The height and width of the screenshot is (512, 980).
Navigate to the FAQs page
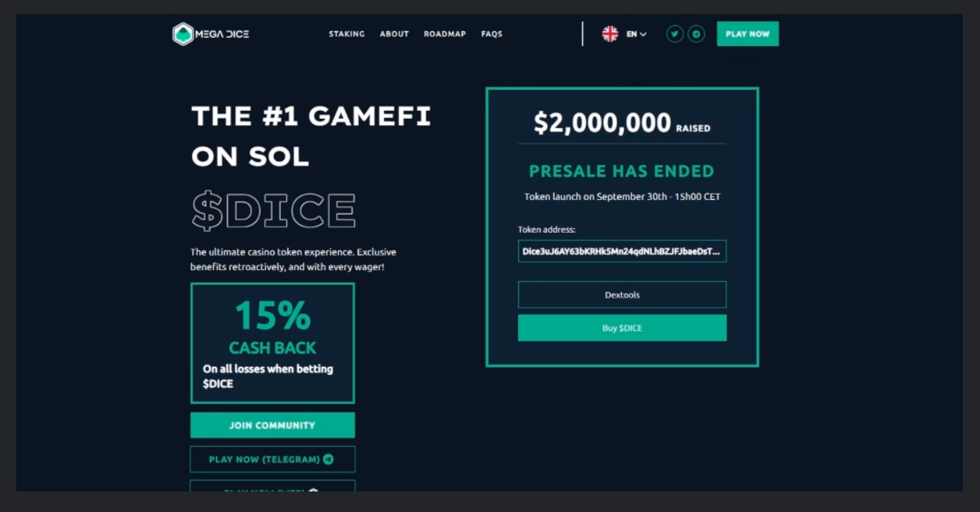pyautogui.click(x=492, y=34)
